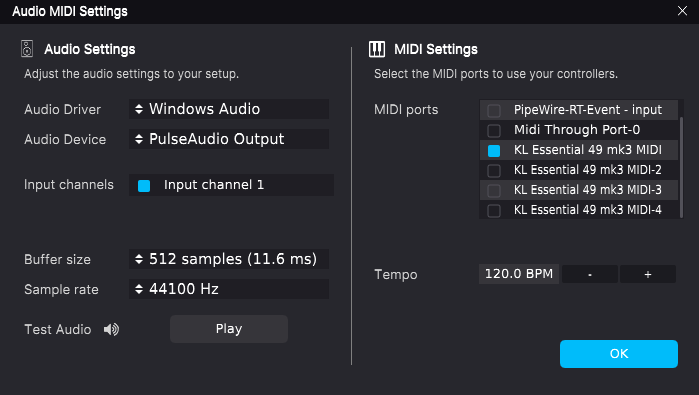Click the speaker icon beside Audio Settings
Image resolution: width=699 pixels, height=395 pixels.
tap(27, 49)
